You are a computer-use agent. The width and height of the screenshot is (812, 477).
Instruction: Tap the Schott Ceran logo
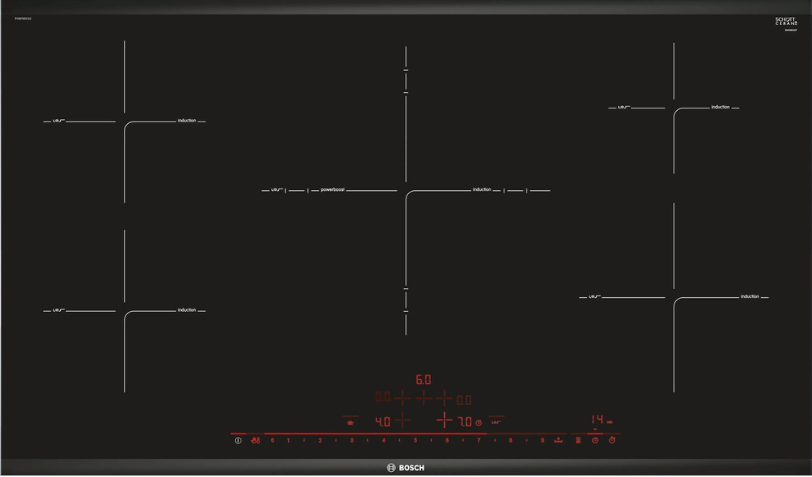coord(786,22)
